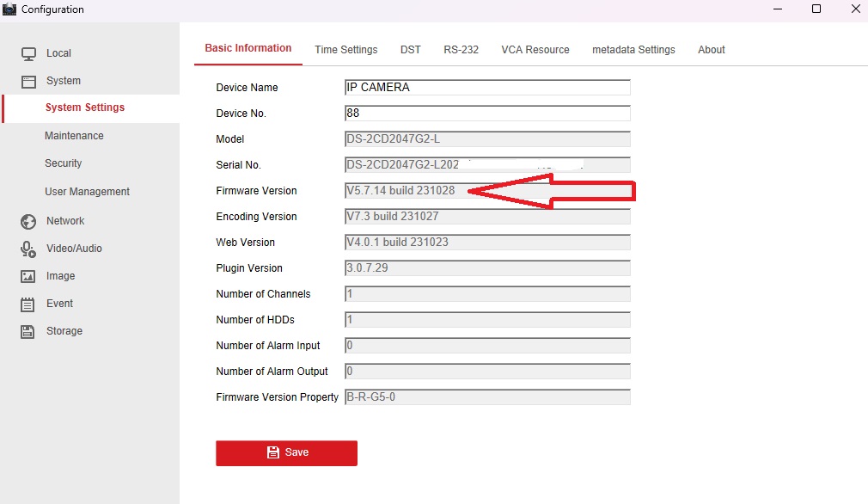Click the Network globe icon
868x504 pixels.
(x=28, y=222)
